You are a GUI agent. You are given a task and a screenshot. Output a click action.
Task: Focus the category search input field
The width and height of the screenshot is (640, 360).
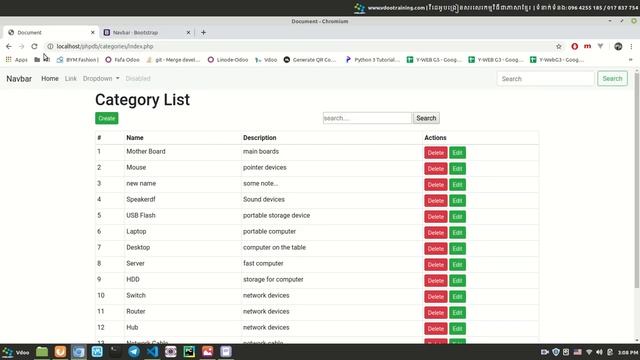coord(367,118)
